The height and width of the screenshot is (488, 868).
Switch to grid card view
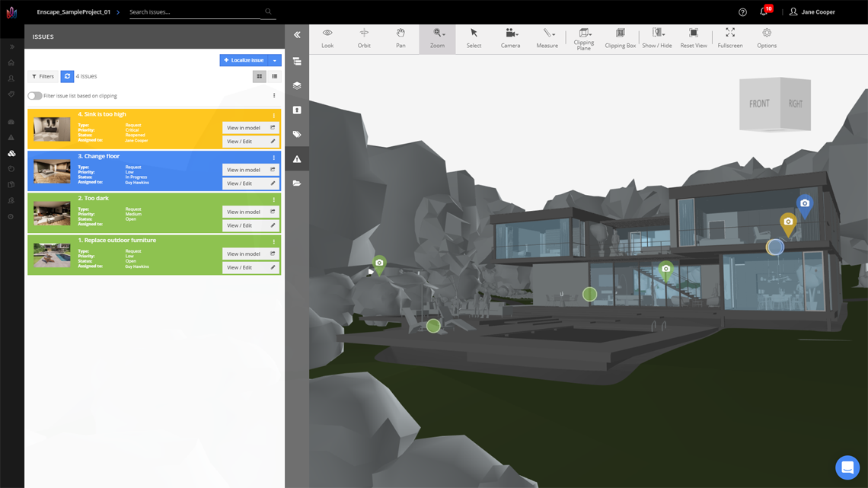tap(260, 76)
